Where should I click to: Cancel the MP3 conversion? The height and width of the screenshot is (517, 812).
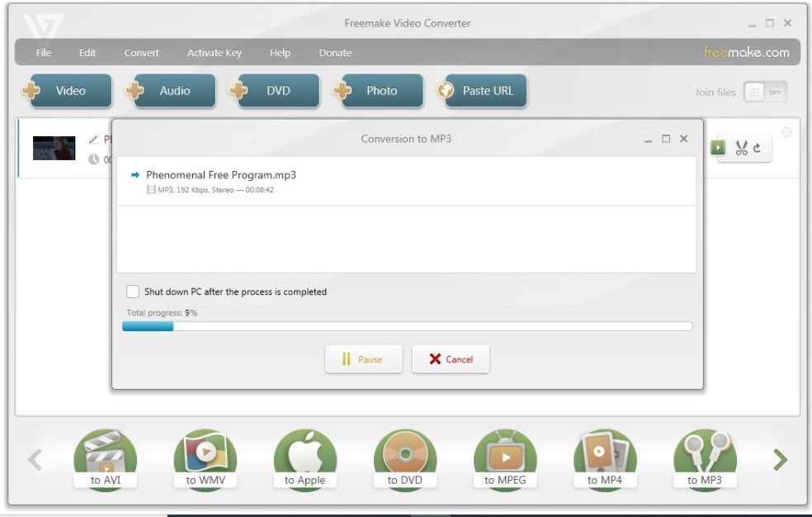pos(451,359)
